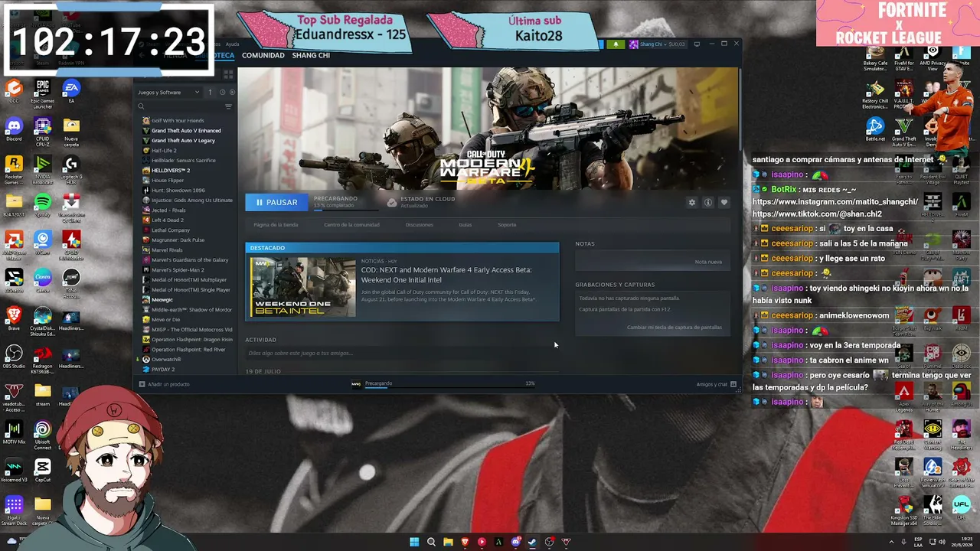The width and height of the screenshot is (980, 551).
Task: Open the Windows Start menu
Action: [414, 542]
